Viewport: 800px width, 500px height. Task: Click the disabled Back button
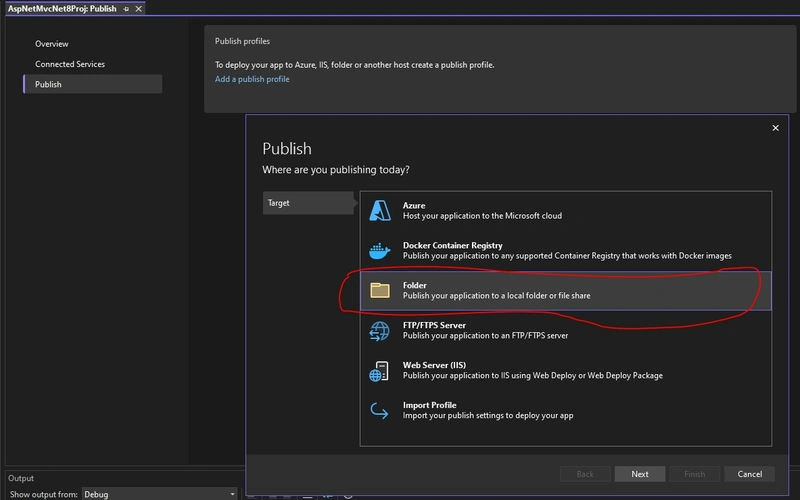[585, 474]
